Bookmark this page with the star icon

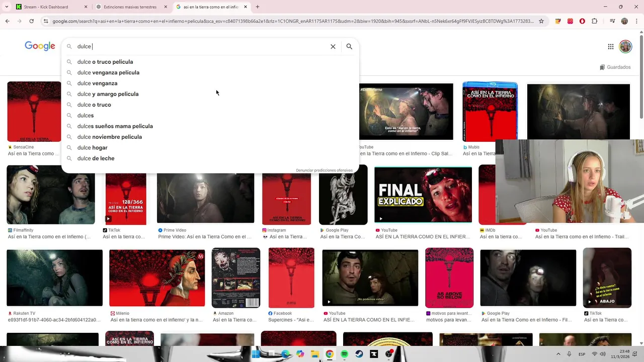pyautogui.click(x=541, y=21)
